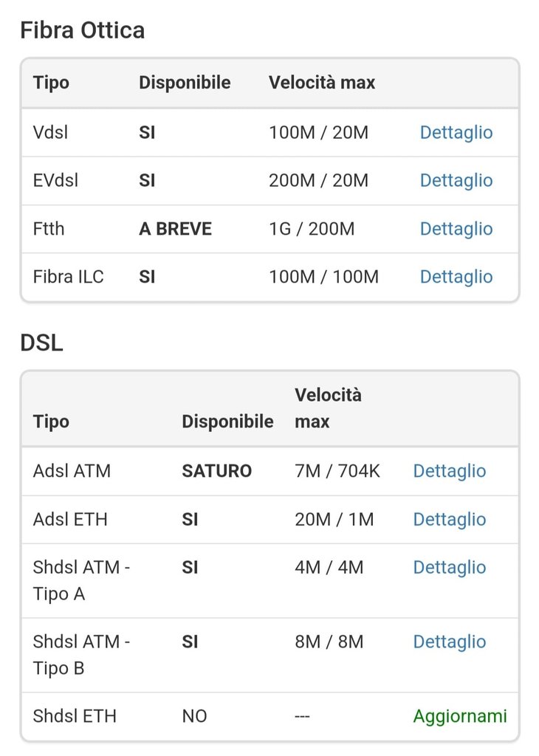Click the Disponibile header in DSL table

(x=227, y=422)
